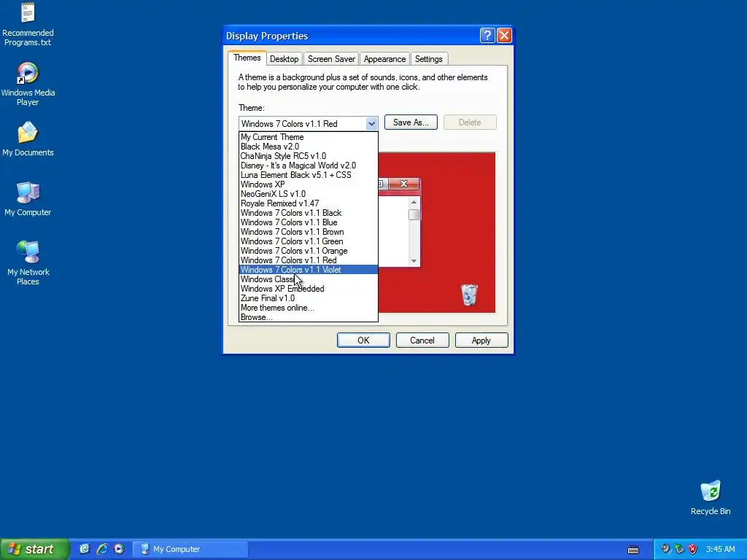
Task: Choose Royale Remixed v1.47 theme
Action: pyautogui.click(x=309, y=203)
